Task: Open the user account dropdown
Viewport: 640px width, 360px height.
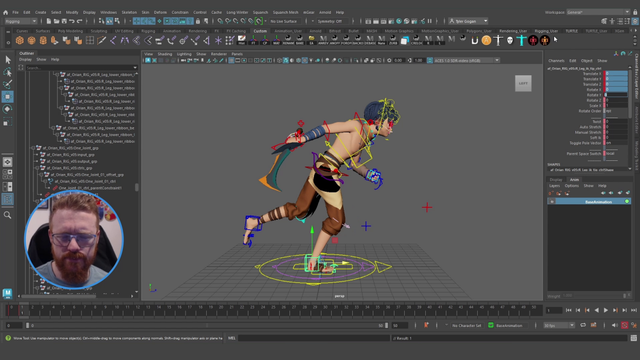Action: (x=469, y=21)
